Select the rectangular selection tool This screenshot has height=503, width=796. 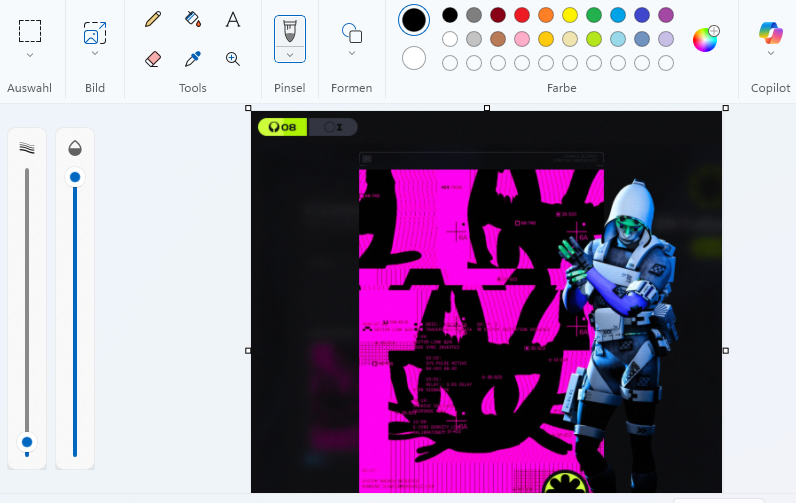30,31
